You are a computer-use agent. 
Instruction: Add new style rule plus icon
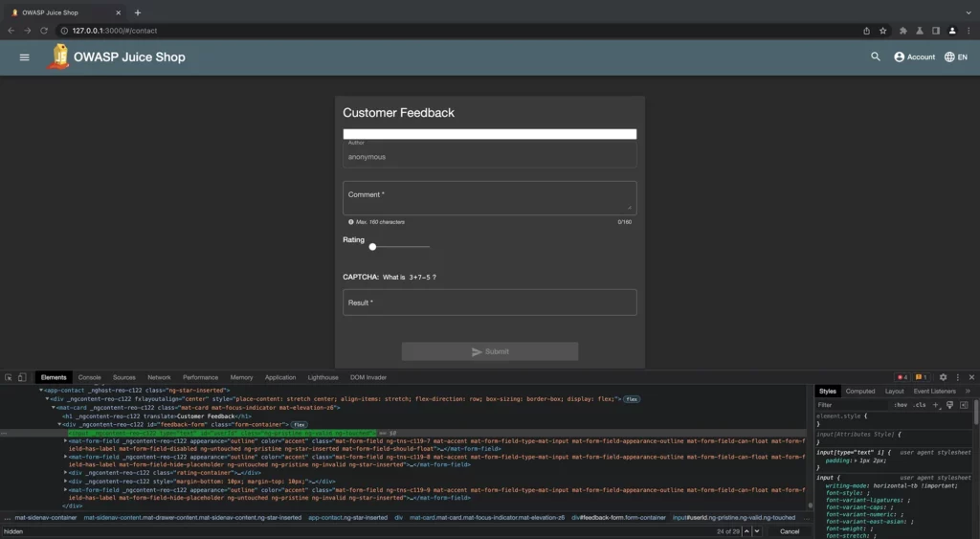[936, 405]
